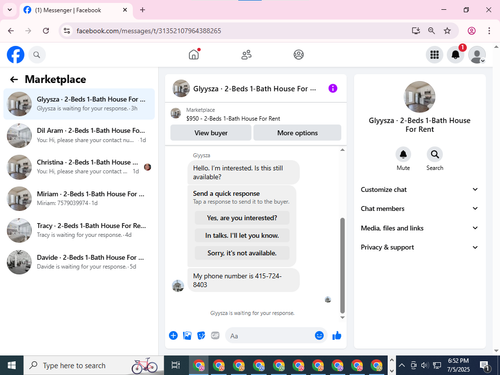Click the View buyer button
Image resolution: width=500 pixels, height=375 pixels.
click(211, 133)
